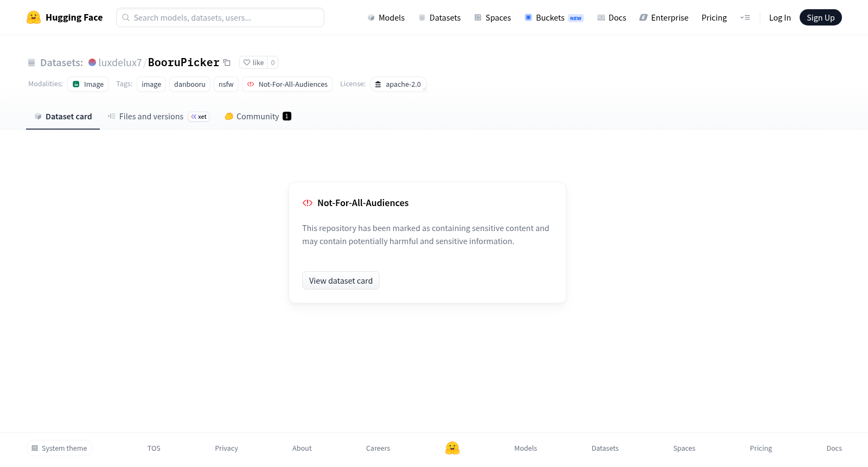Click the Hugging Face emoji in footer
Image resolution: width=868 pixels, height=467 pixels.
[452, 448]
